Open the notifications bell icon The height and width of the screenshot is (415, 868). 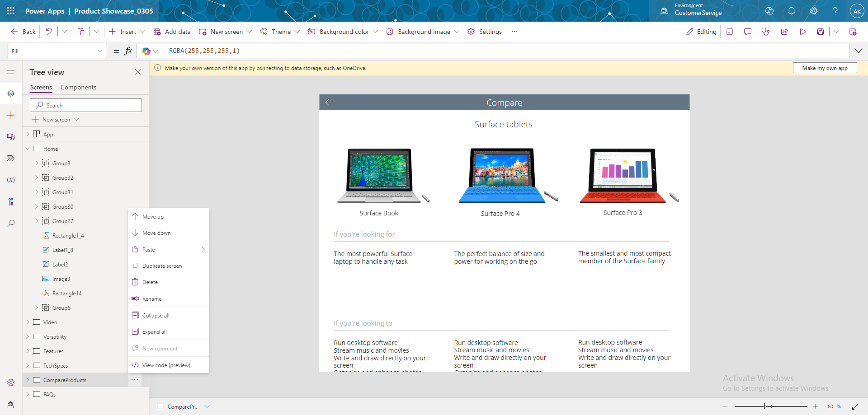[x=792, y=11]
